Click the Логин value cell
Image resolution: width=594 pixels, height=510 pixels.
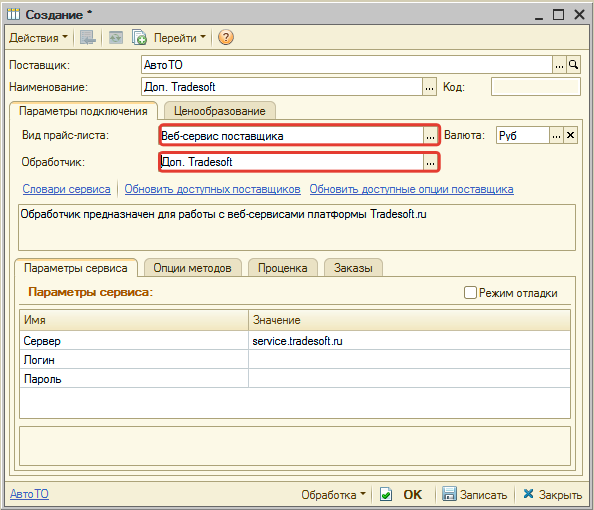[409, 359]
